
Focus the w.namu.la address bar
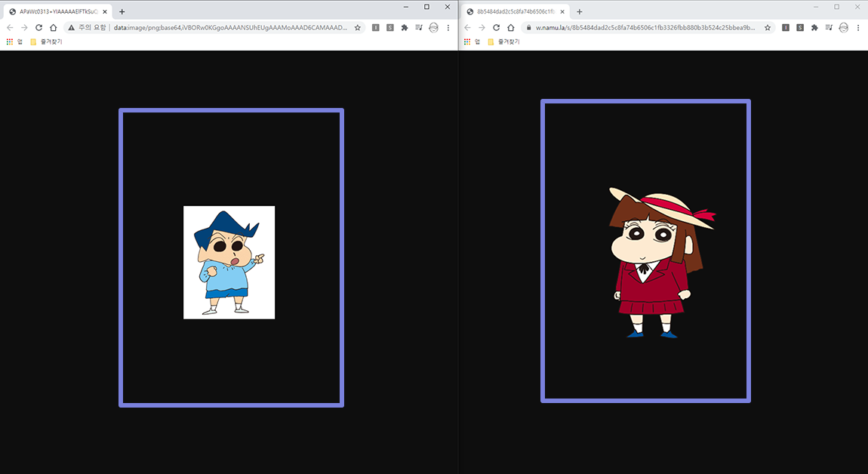645,28
